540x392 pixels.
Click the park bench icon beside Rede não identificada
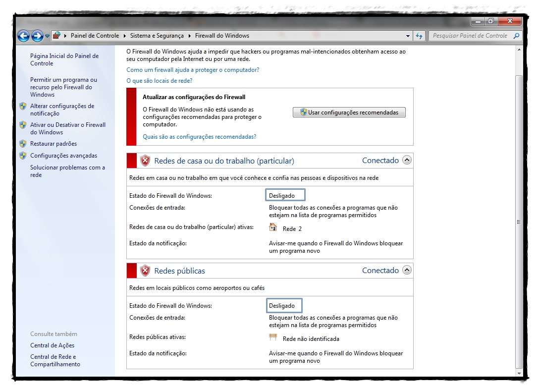click(x=273, y=337)
